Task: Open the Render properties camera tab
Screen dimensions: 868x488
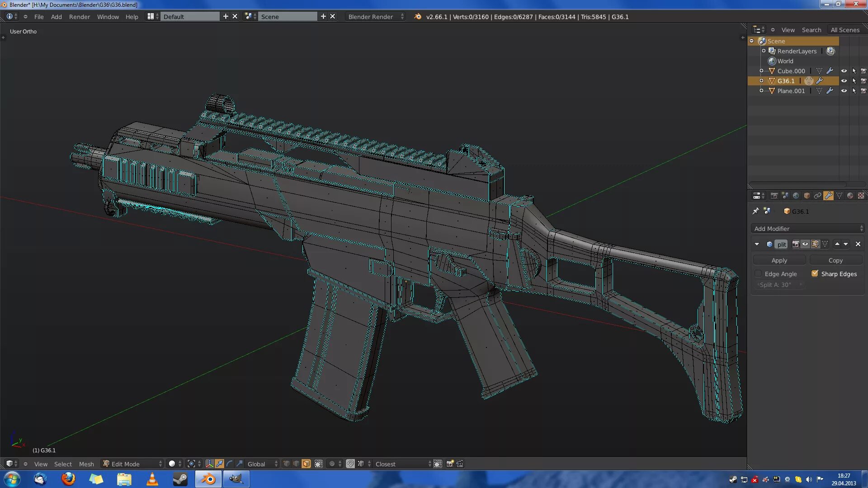Action: click(774, 196)
